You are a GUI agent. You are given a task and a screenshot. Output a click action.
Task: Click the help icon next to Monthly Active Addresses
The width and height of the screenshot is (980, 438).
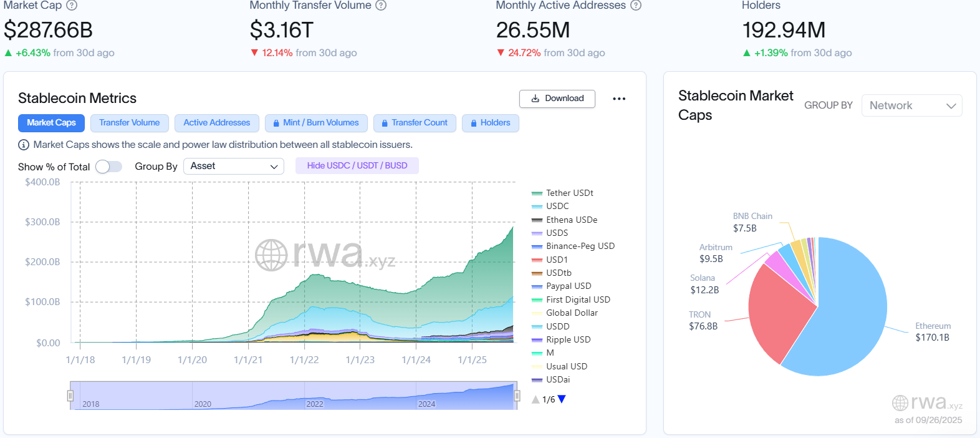tap(636, 6)
